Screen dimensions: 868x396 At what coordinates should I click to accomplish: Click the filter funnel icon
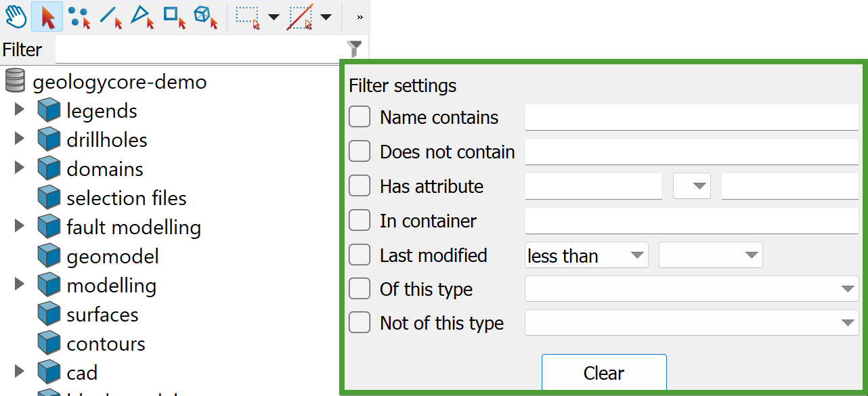[x=354, y=48]
